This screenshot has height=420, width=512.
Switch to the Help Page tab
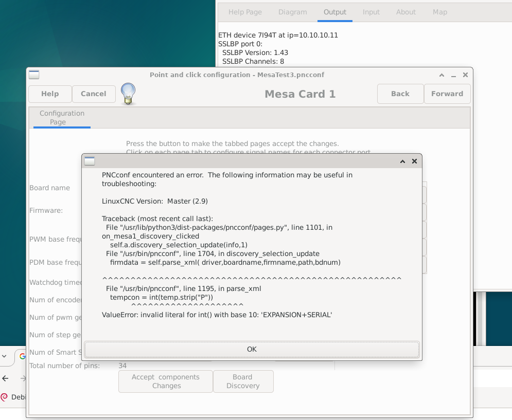point(245,12)
